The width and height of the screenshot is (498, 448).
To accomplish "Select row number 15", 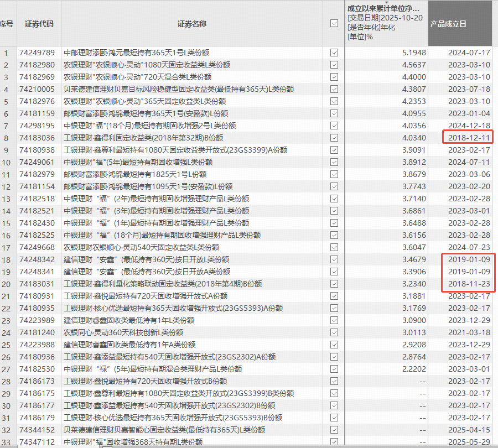I will coord(7,223).
